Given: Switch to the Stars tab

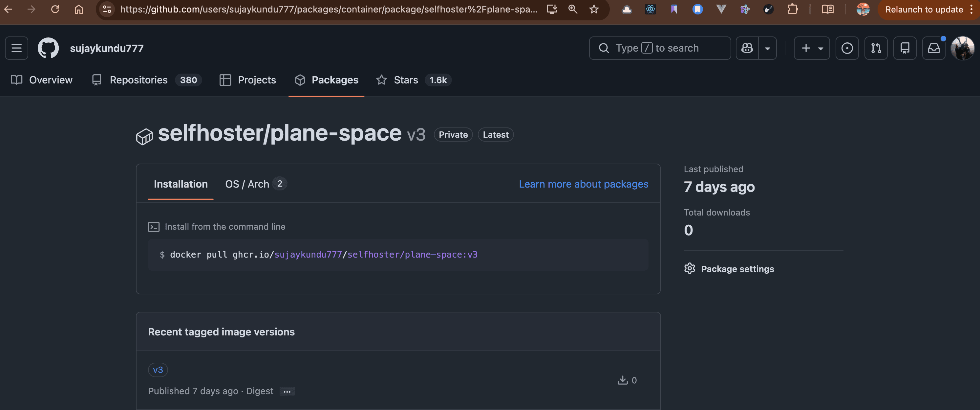Looking at the screenshot, I should coord(414,80).
